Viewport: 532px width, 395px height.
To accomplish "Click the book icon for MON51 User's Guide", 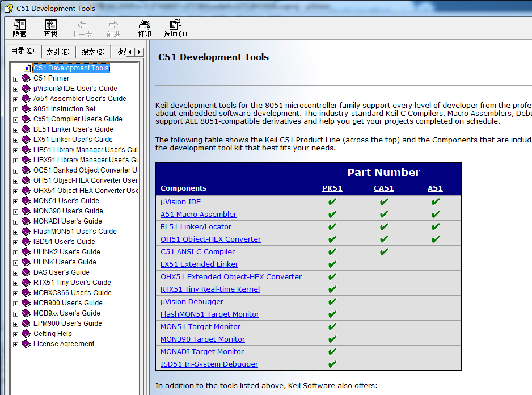I will (26, 201).
